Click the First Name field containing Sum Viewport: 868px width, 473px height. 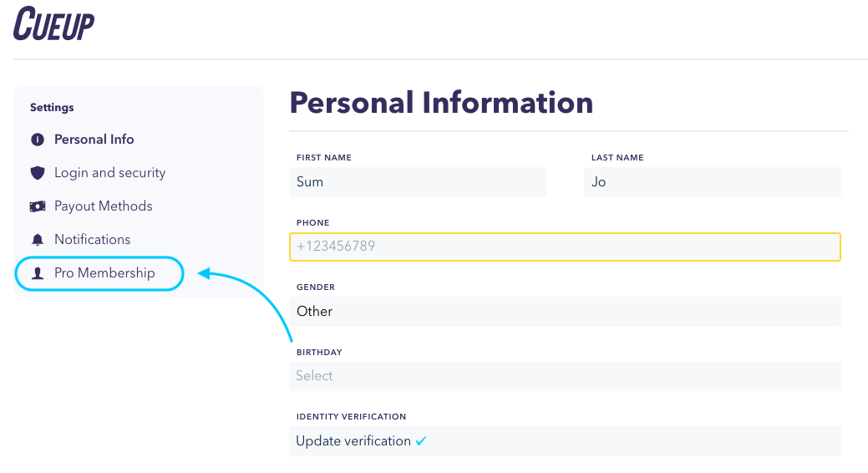coord(418,182)
